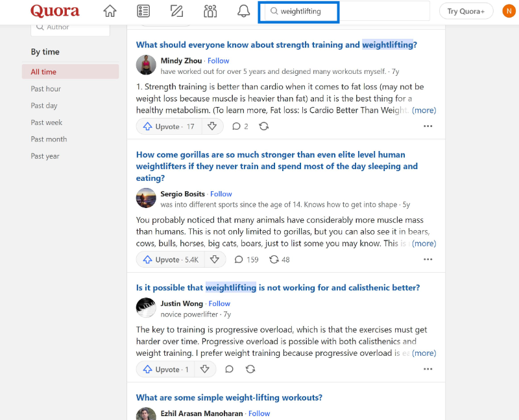Expand Mindy Zhou's answer with "(more)"

424,110
